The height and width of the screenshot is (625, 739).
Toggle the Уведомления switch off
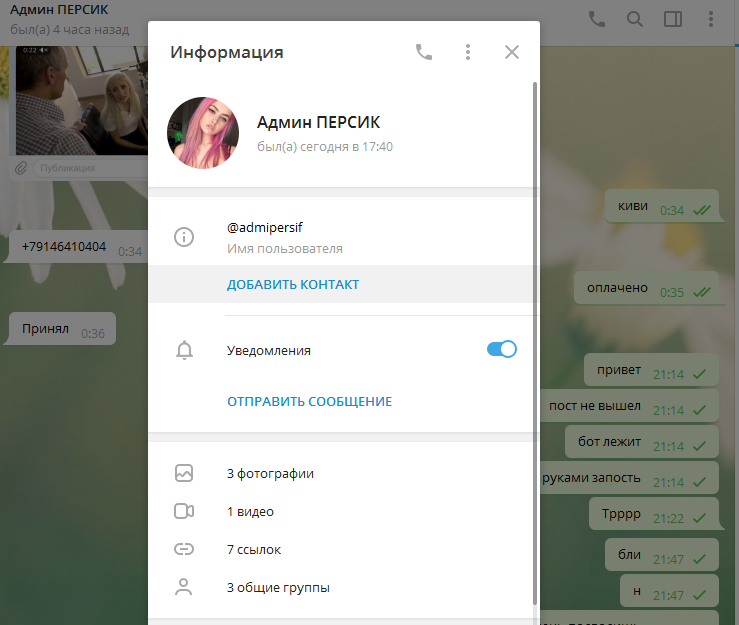click(x=501, y=349)
